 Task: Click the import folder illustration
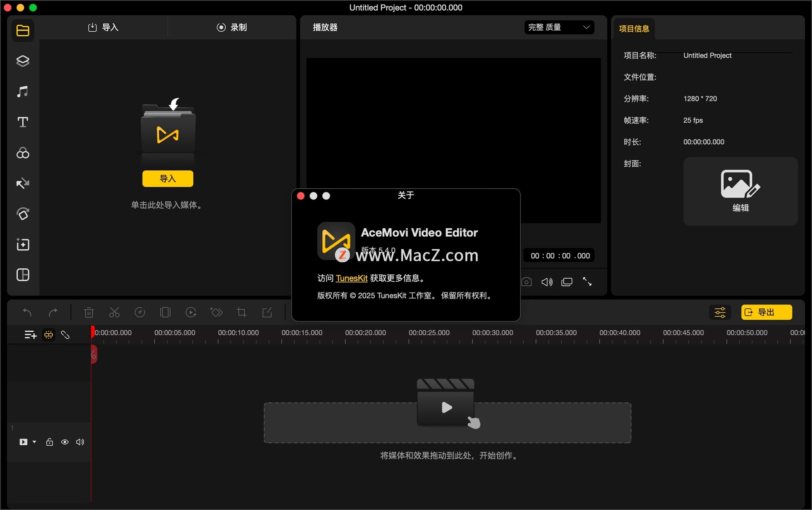tap(168, 129)
